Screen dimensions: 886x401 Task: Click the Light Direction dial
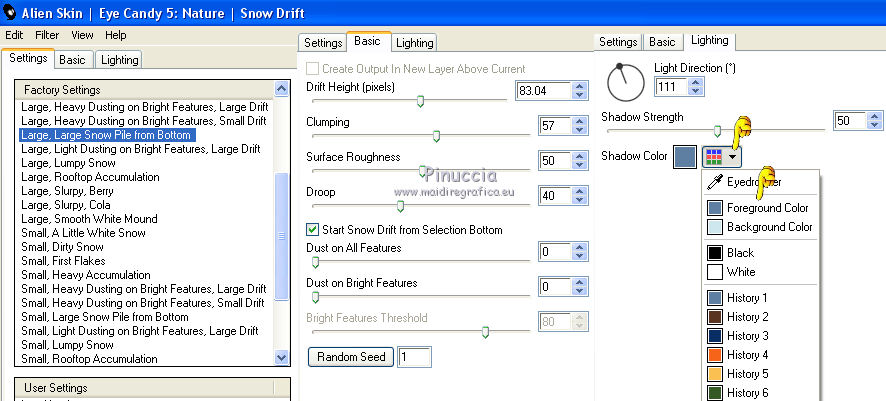(x=626, y=82)
